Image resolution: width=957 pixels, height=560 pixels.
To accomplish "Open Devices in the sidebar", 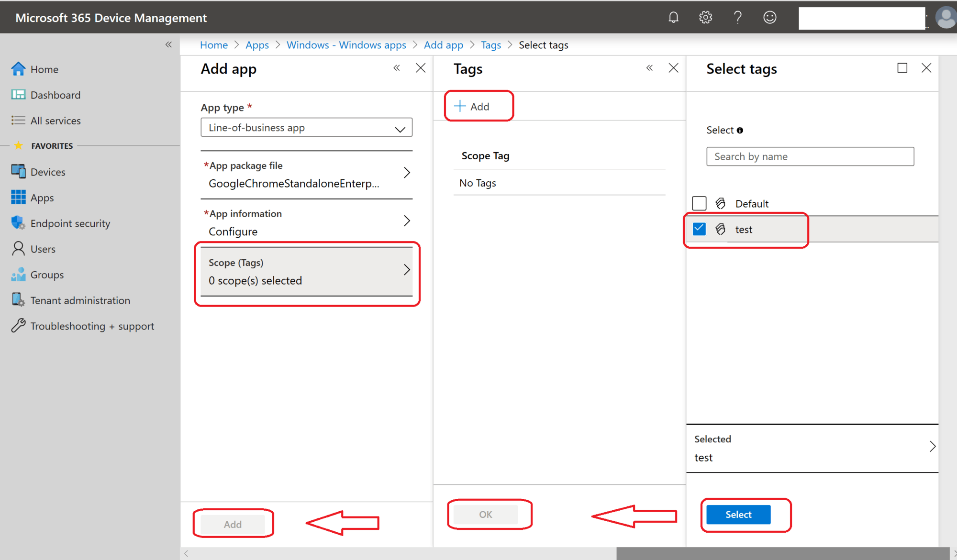I will click(47, 172).
